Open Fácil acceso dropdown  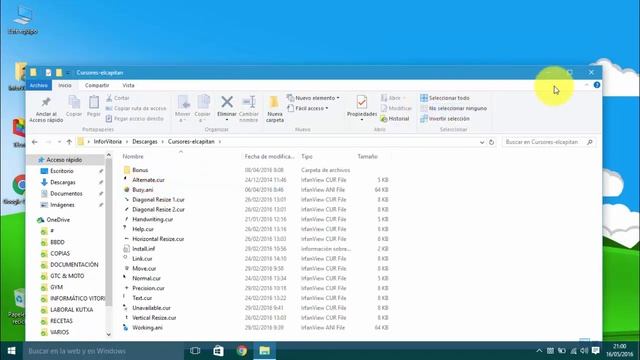click(x=308, y=108)
